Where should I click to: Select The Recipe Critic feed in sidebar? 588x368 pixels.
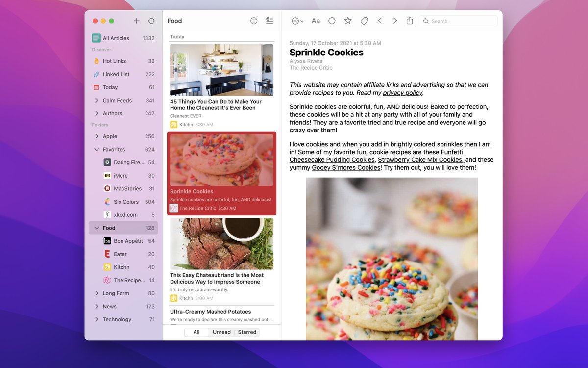(123, 280)
